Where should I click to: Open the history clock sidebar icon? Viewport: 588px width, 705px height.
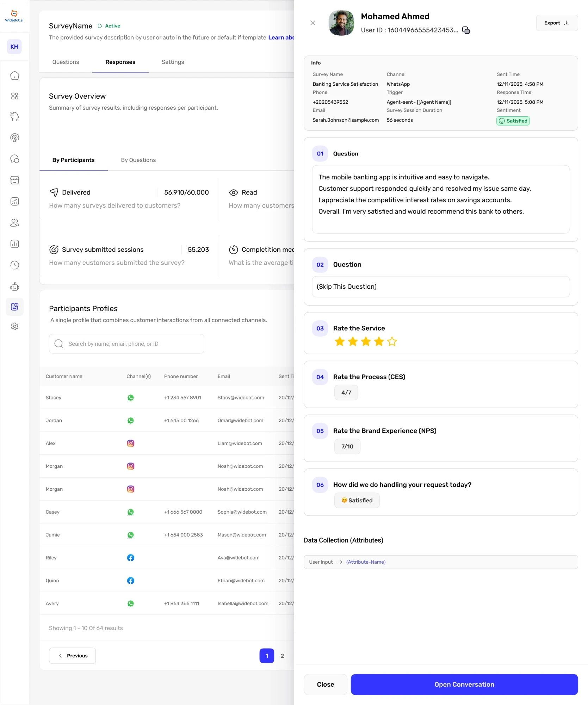14,265
